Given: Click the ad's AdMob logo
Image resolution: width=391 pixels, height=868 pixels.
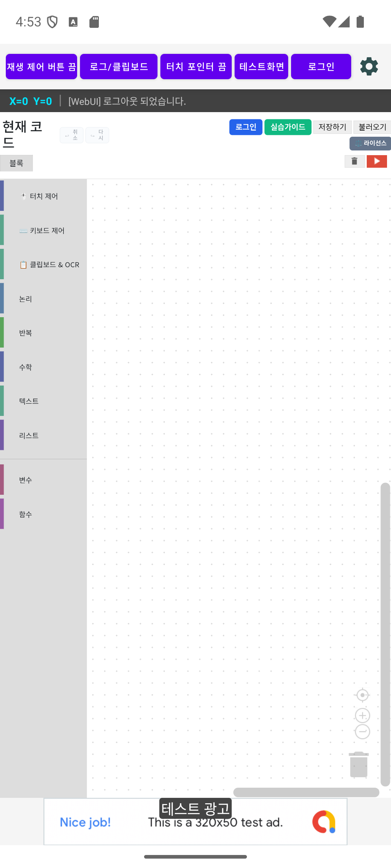Looking at the screenshot, I should click(x=324, y=822).
